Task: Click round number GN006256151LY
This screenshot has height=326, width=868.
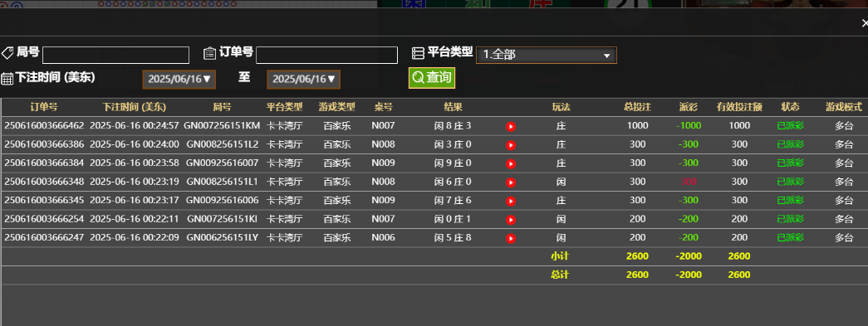Action: click(222, 238)
